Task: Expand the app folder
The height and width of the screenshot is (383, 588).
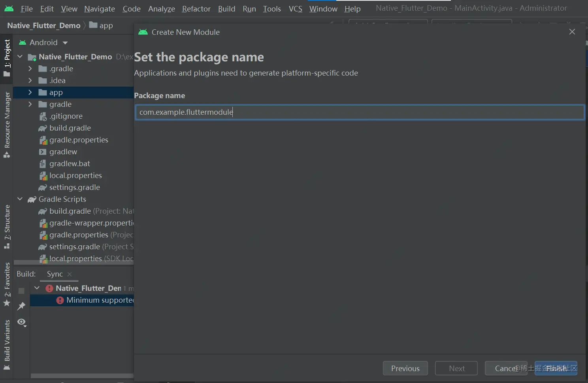Action: point(30,92)
